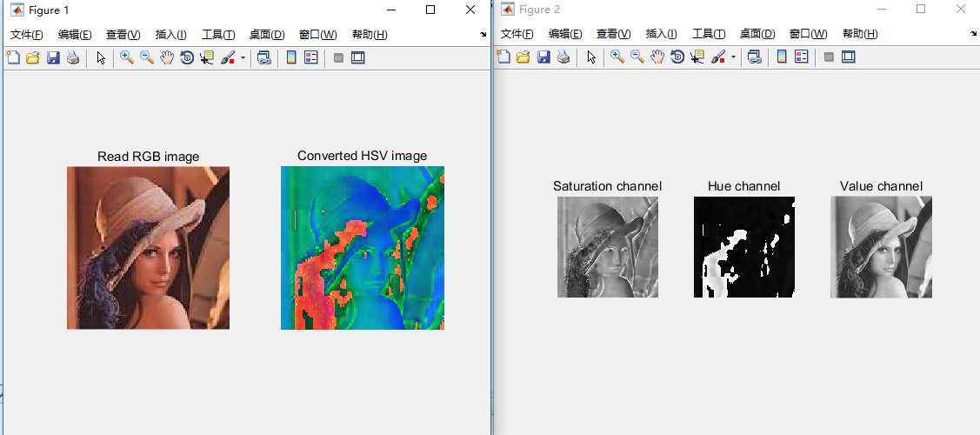Open 查看(V) menu in Figure 1
This screenshot has height=435, width=980.
123,35
